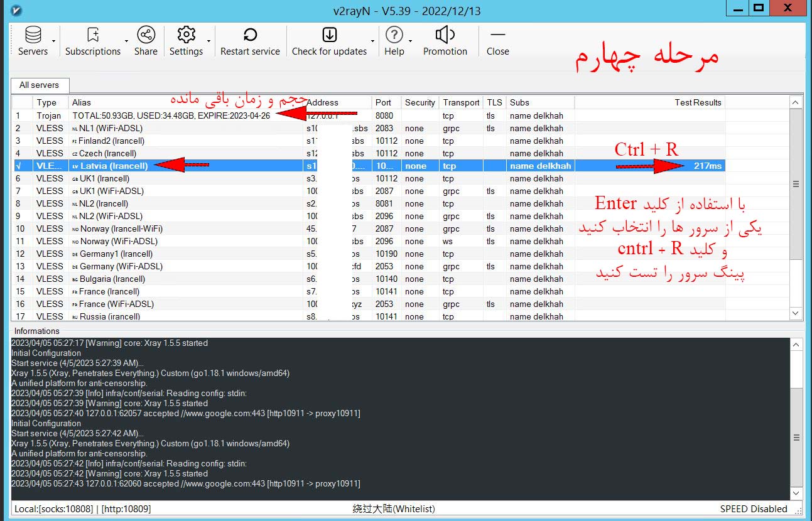Screen dimensions: 812x521
Task: Select the Czech (Irancell) server row
Action: 369,153
